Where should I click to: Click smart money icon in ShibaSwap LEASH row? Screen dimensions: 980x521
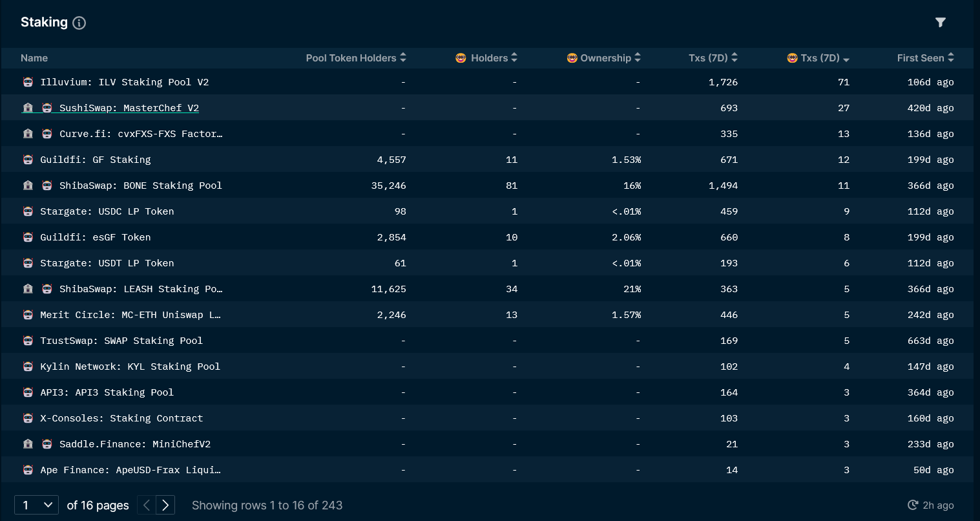tap(47, 289)
